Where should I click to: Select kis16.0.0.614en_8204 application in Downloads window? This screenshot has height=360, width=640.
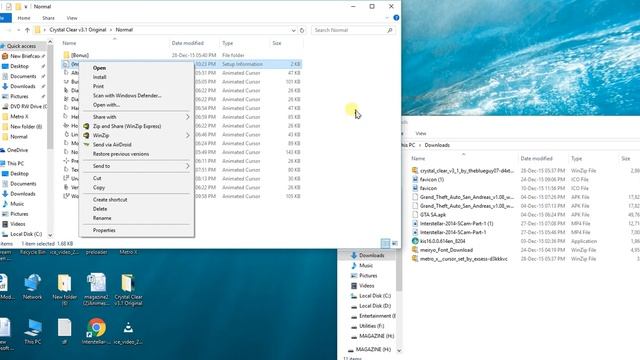442,241
